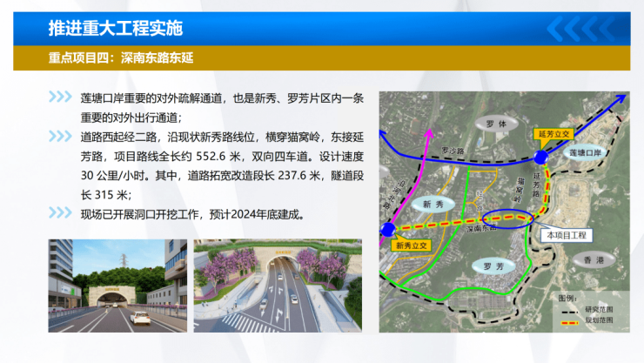The image size is (644, 363).
Task: Click the 规划范围 red-yellow legend swatch
Action: (570, 323)
